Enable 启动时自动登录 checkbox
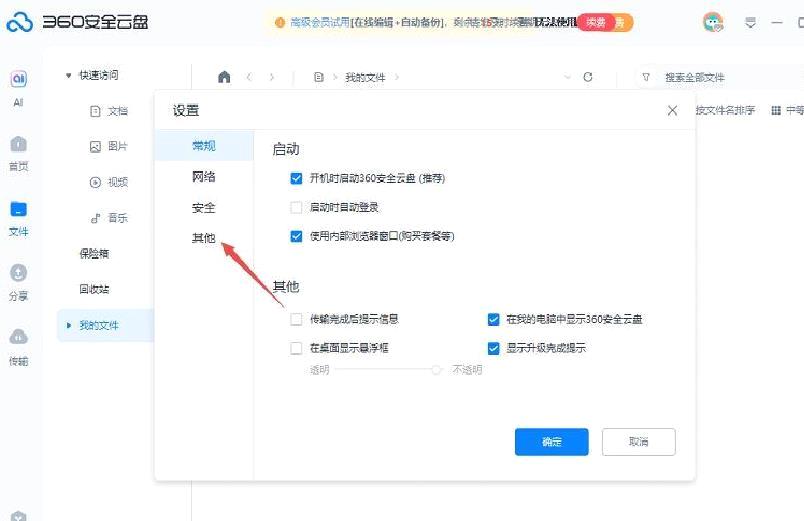Image resolution: width=804 pixels, height=521 pixels. tap(296, 207)
